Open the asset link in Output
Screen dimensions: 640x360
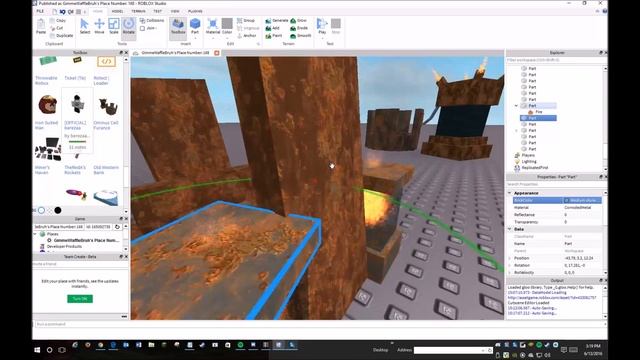tap(552, 298)
